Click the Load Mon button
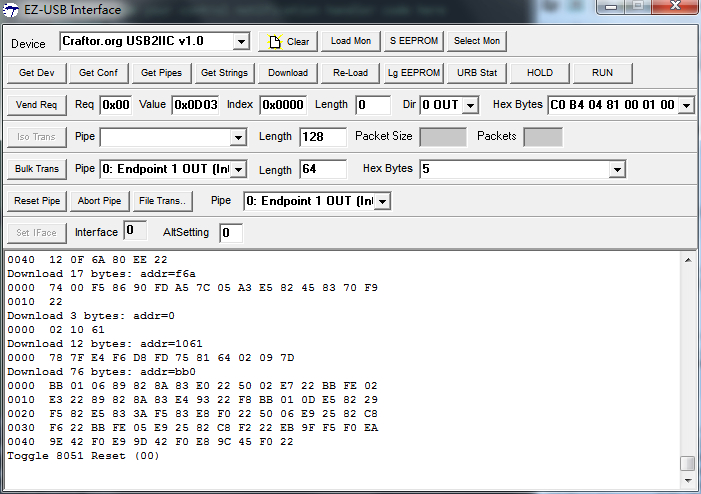701x494 pixels. [350, 41]
